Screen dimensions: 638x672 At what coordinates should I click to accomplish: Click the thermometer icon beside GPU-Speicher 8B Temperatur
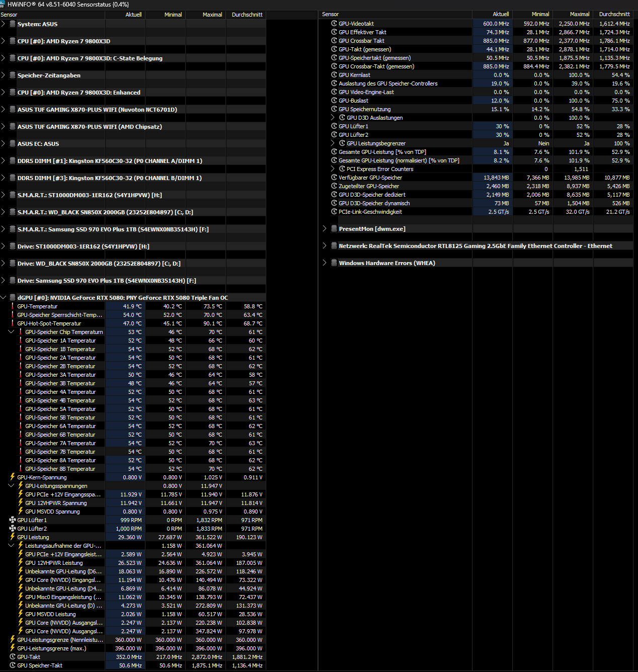21,469
